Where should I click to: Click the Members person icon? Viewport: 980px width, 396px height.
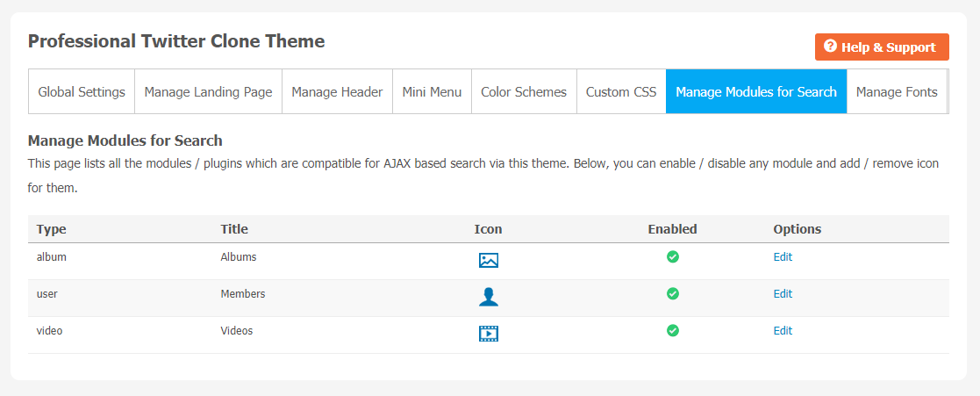[488, 297]
